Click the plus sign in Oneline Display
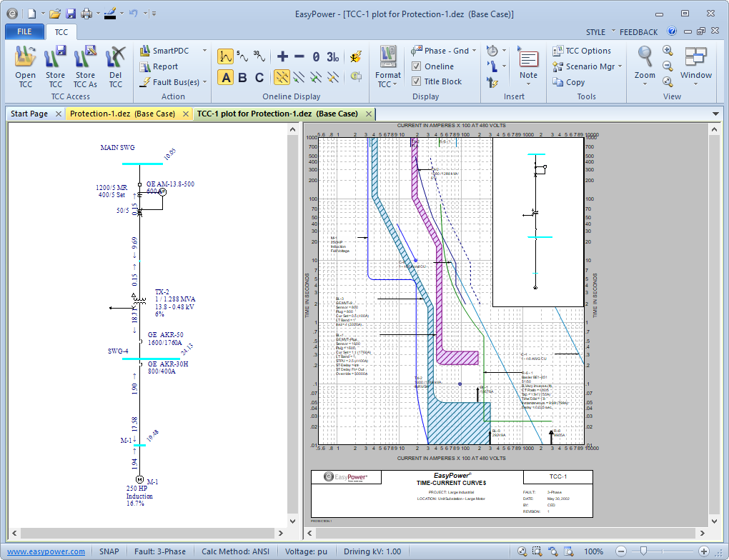Screen dimensions: 729x560 pos(282,57)
